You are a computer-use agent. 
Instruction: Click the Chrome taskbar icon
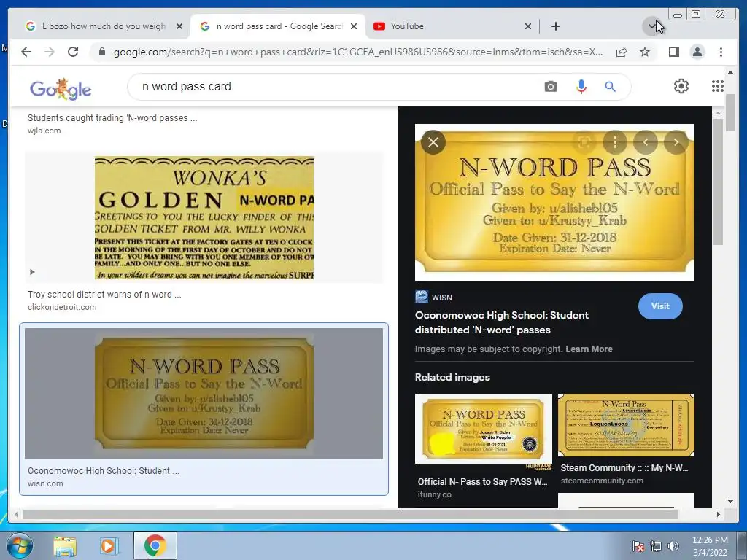tap(155, 545)
